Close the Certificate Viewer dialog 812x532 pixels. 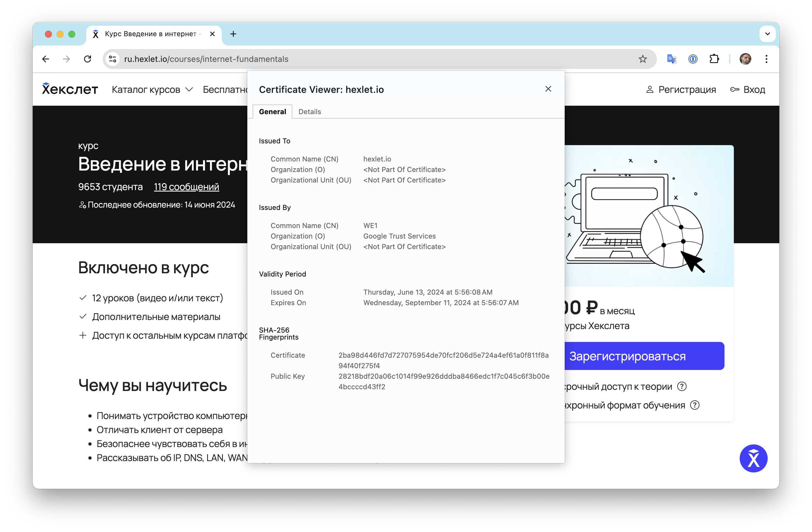click(548, 89)
